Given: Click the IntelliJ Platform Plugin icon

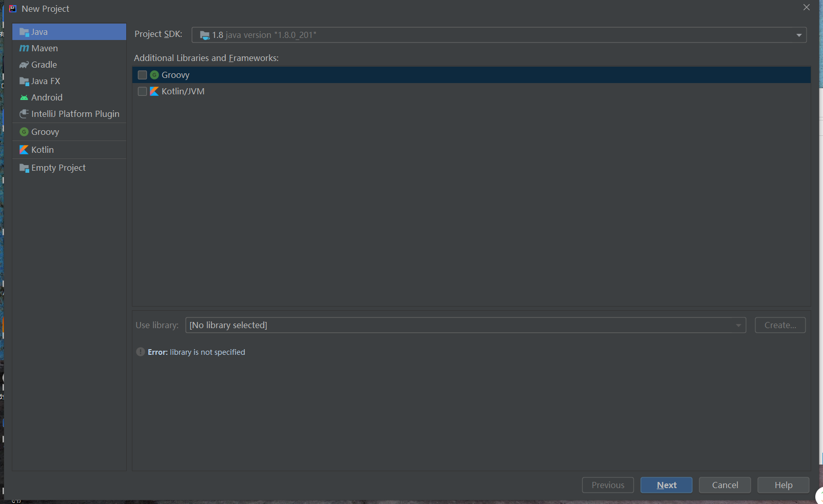Looking at the screenshot, I should point(24,114).
